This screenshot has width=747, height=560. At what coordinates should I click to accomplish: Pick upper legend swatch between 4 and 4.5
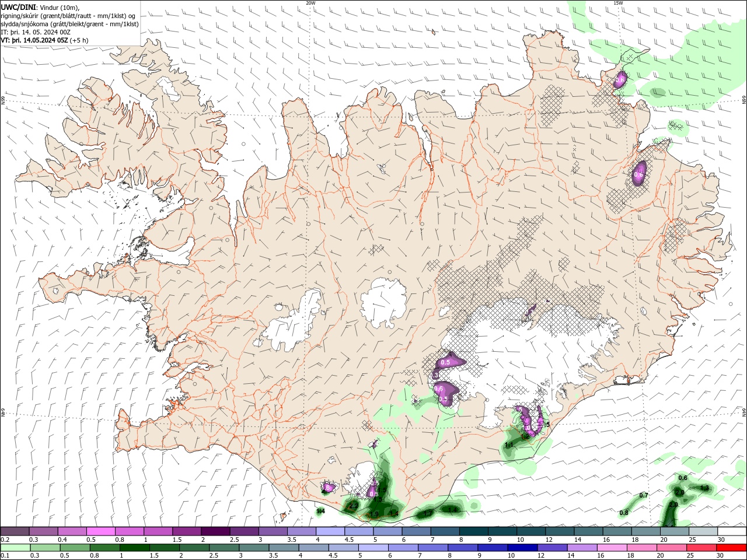[330, 531]
